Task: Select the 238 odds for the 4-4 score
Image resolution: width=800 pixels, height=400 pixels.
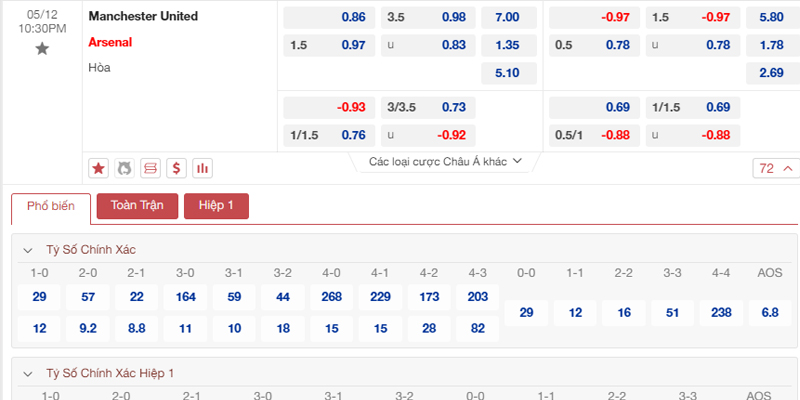Action: (721, 313)
